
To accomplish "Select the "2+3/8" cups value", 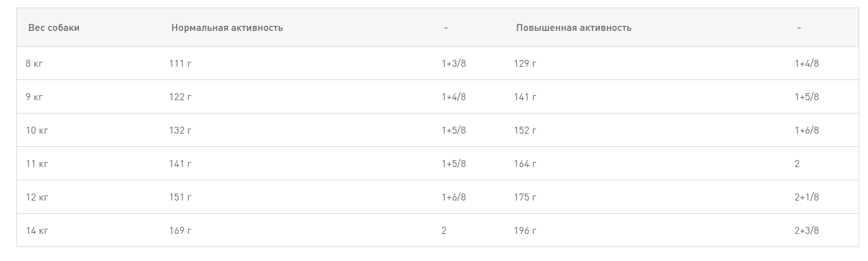I will [807, 231].
